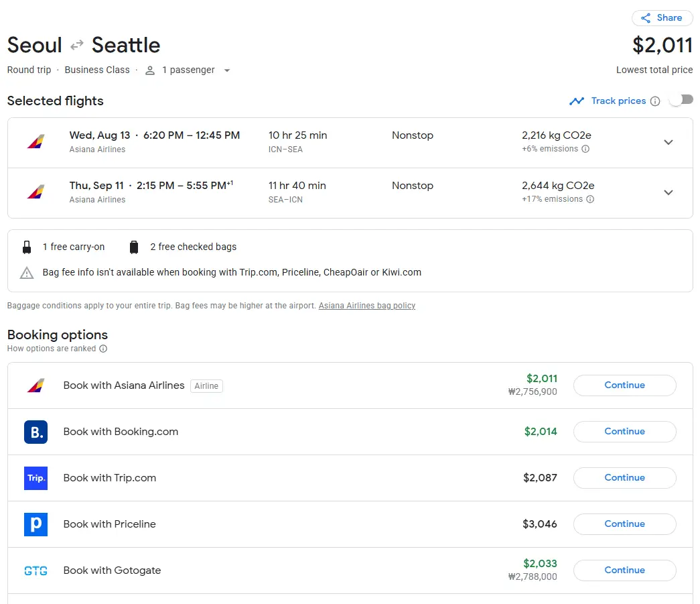Click '10 hr 25 min' flight duration

[x=298, y=135]
